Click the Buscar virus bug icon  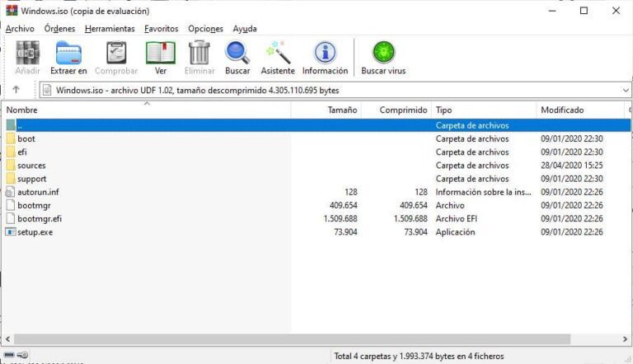(x=383, y=53)
